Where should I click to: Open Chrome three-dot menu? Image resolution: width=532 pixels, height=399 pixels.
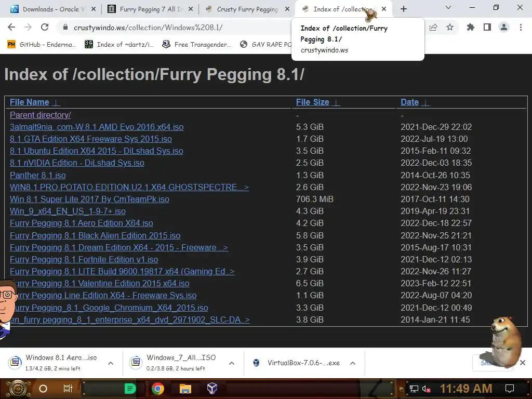click(x=521, y=28)
